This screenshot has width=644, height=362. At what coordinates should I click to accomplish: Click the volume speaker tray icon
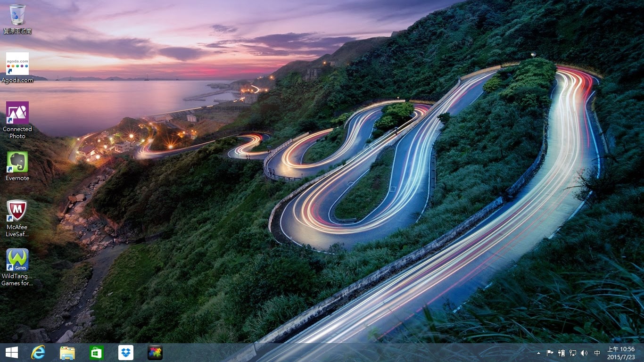click(584, 353)
